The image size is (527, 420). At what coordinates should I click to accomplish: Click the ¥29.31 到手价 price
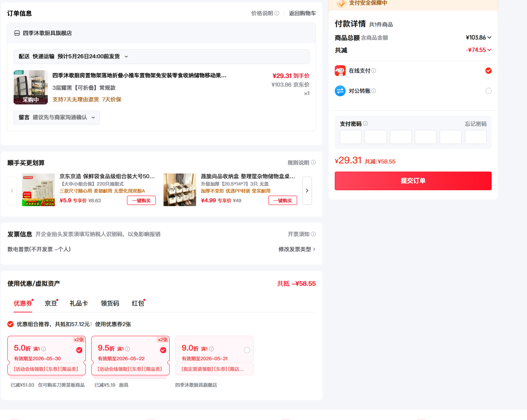(x=291, y=76)
